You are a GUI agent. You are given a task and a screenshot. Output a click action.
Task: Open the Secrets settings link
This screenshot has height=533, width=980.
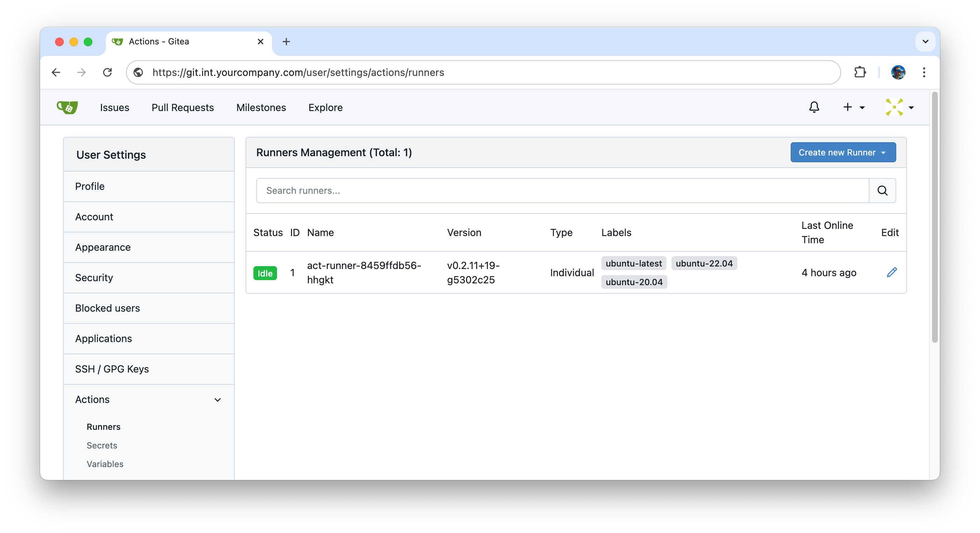[x=102, y=446]
